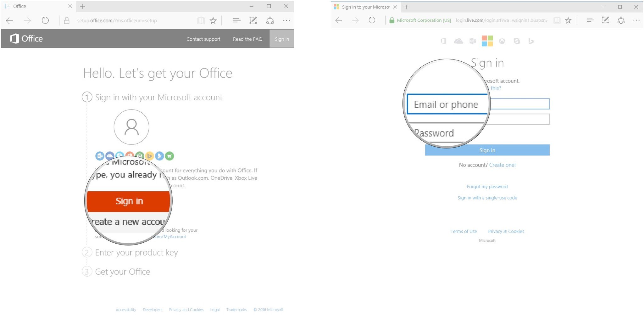Share the Office setup page
The height and width of the screenshot is (321, 644).
pyautogui.click(x=270, y=21)
